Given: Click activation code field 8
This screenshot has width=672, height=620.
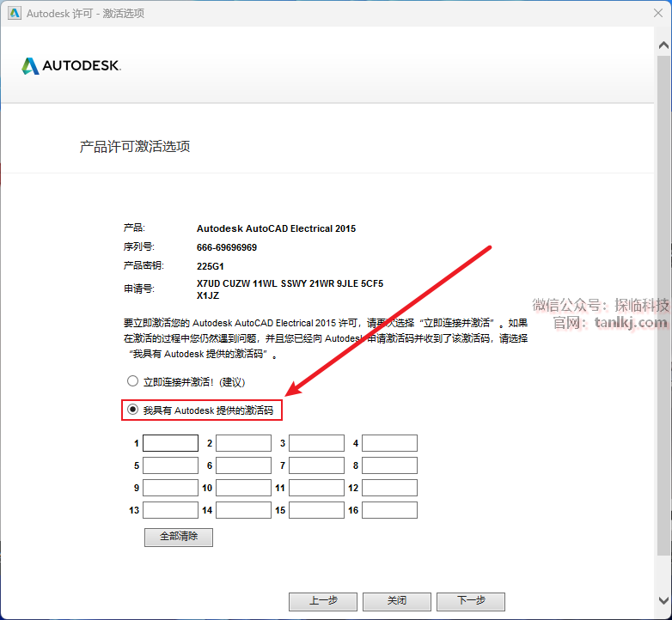Looking at the screenshot, I should coord(389,465).
